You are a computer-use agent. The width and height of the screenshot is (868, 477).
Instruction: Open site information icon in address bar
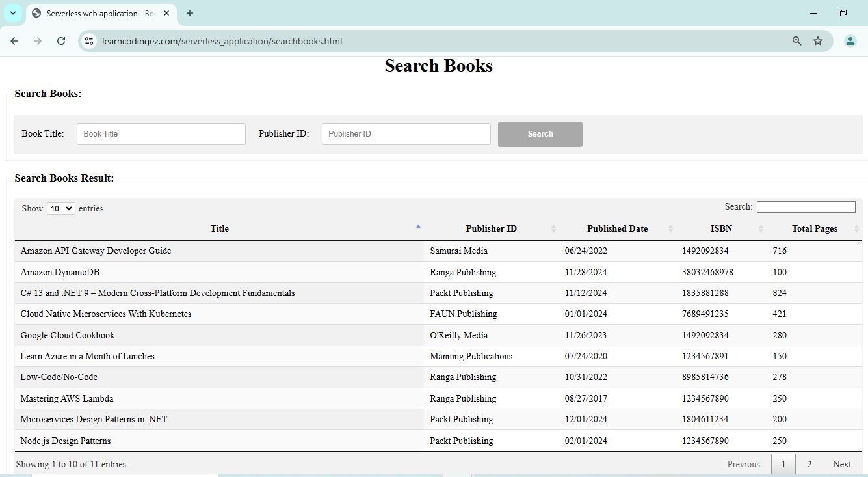[90, 41]
